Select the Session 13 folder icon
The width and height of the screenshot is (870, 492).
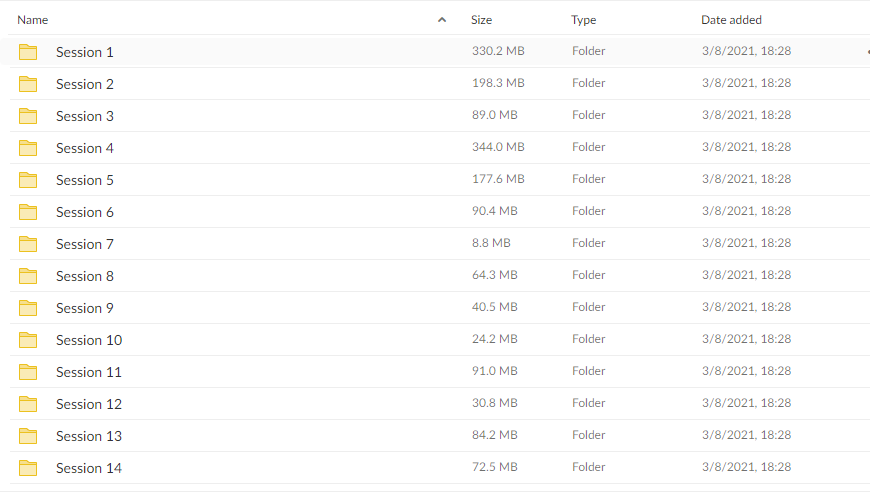tap(28, 436)
